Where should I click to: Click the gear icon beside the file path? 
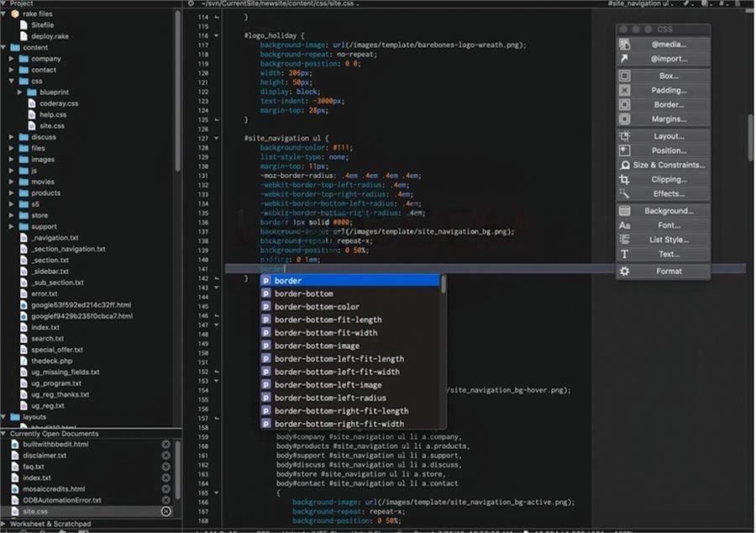click(x=191, y=3)
